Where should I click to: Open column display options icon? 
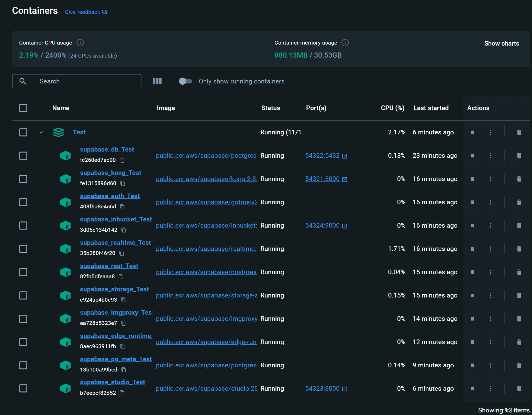[157, 81]
